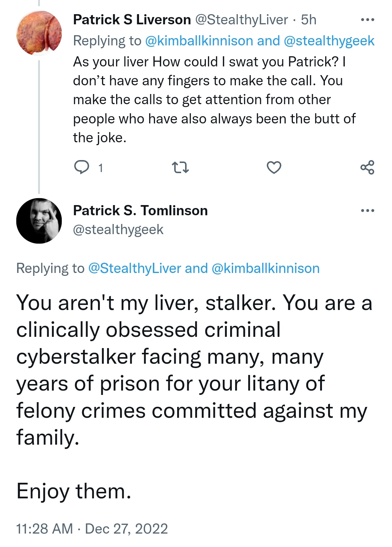Visit @kimballkinnison from Liverson's reply line
This screenshot has height=547, width=392.
pos(199,41)
